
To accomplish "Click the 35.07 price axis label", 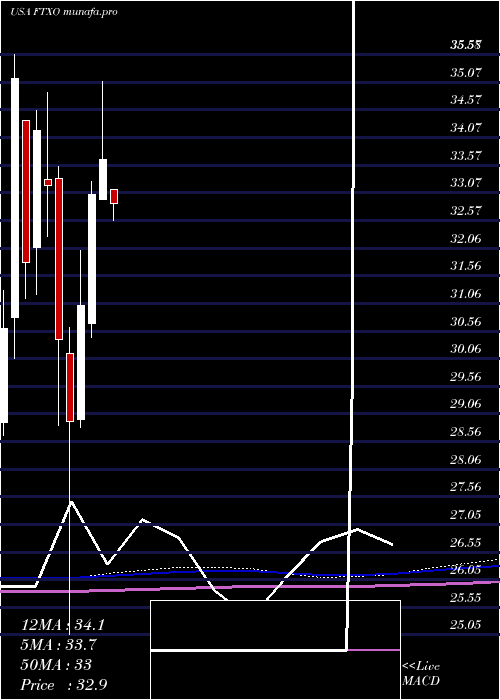I will click(x=466, y=72).
